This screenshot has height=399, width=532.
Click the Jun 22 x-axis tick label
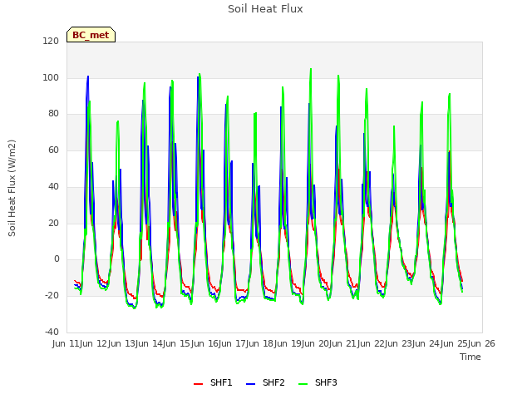point(372,343)
